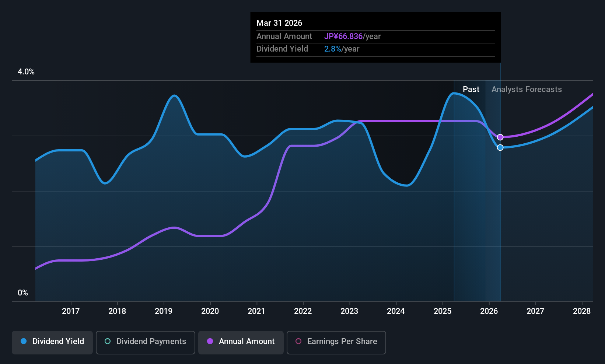Toggle the Dividend Yield legend button
Viewport: 605px width, 364px height.
click(52, 342)
